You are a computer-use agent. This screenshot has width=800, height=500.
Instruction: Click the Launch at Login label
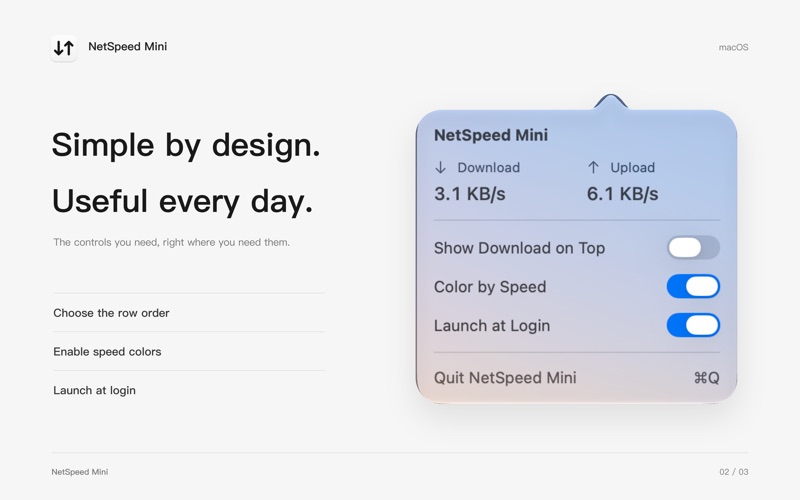[492, 326]
